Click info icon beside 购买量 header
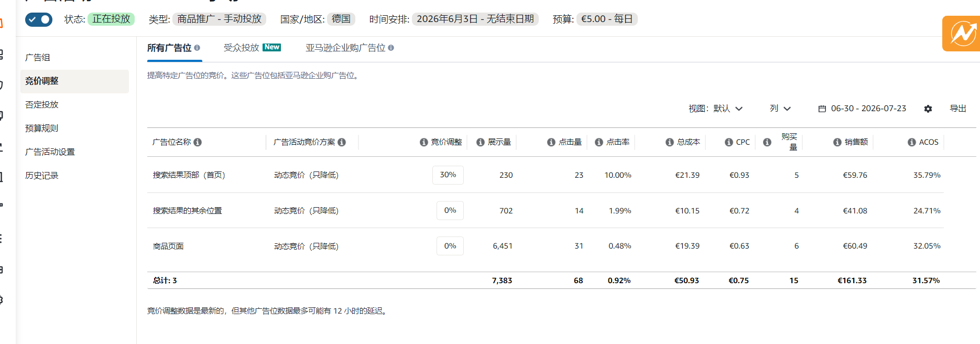The height and width of the screenshot is (344, 980). (767, 142)
